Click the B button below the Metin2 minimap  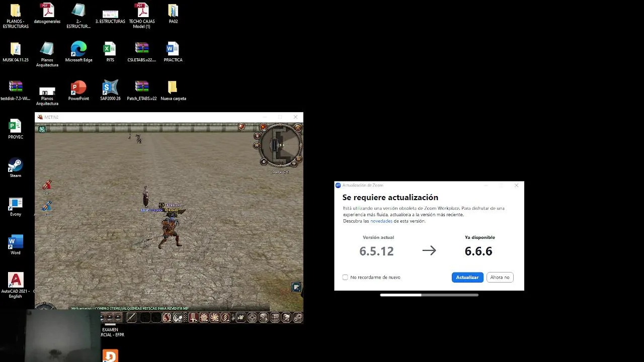264,162
